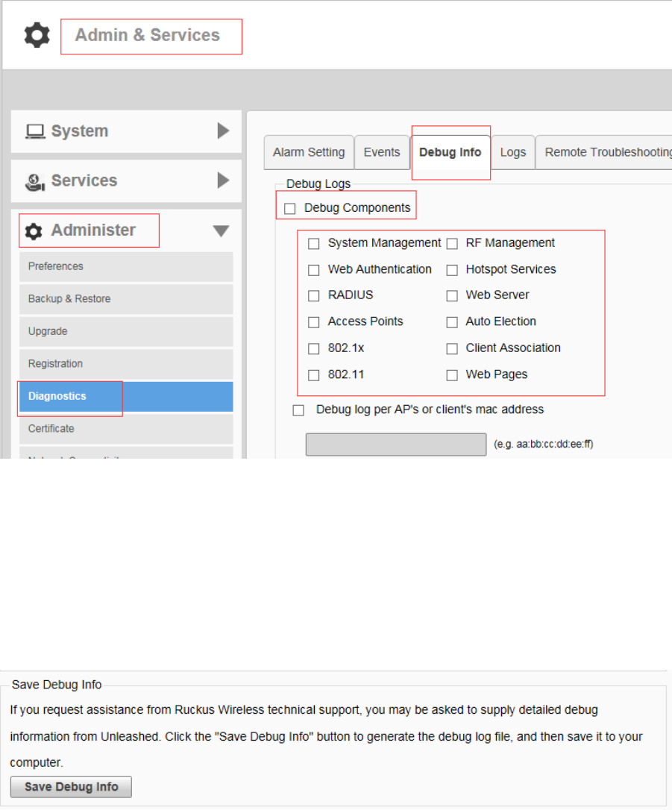Click the Admin & Services title
The image size is (672, 810).
click(148, 35)
